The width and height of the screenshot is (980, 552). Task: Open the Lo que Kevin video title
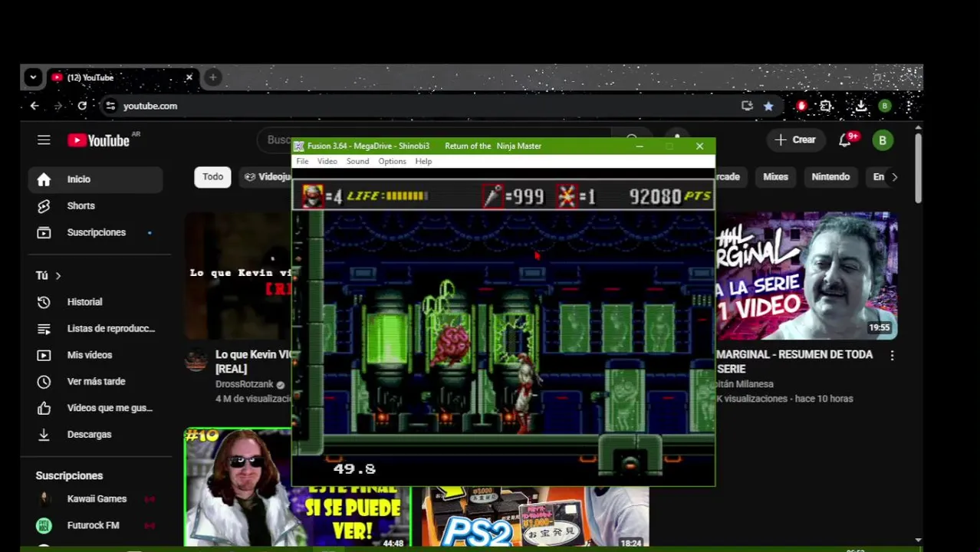pyautogui.click(x=253, y=362)
